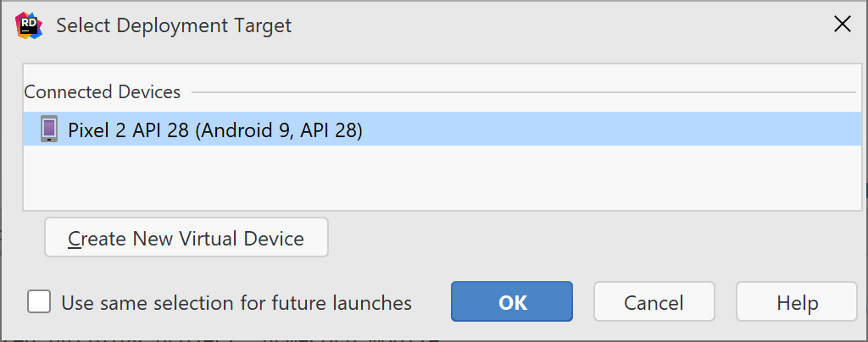This screenshot has height=342, width=868.
Task: Click empty dialog space right of Create button
Action: point(593,237)
